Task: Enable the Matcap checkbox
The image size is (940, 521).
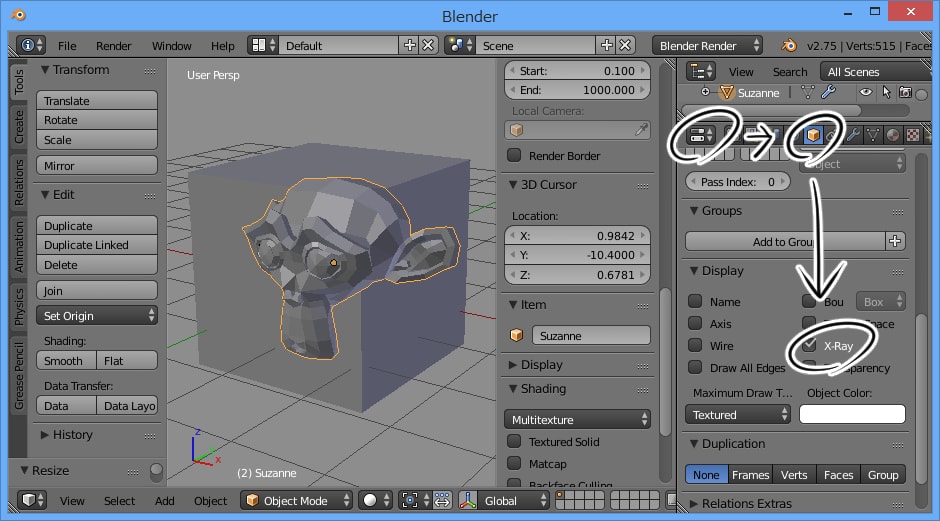Action: pos(514,463)
